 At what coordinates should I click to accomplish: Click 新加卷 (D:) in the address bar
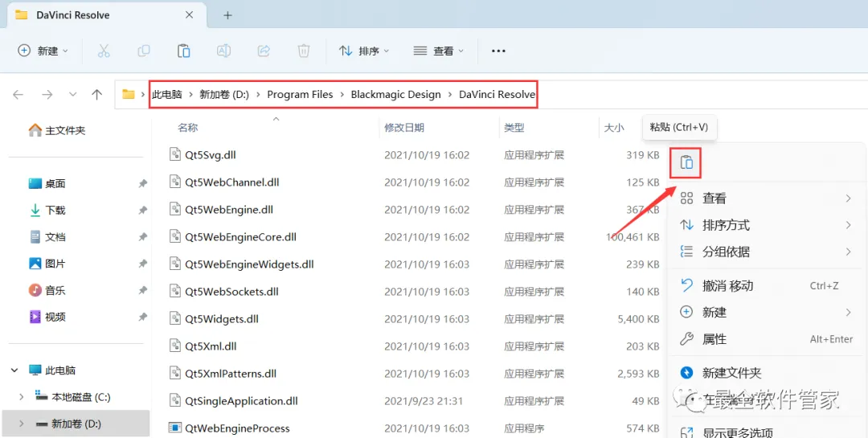(224, 95)
